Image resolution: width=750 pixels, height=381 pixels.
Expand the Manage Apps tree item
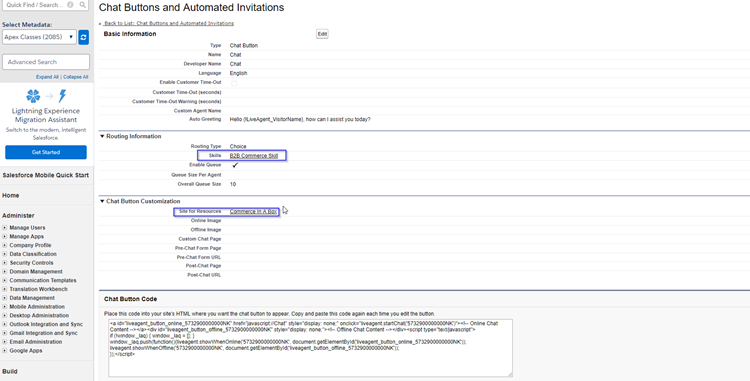(x=5, y=237)
